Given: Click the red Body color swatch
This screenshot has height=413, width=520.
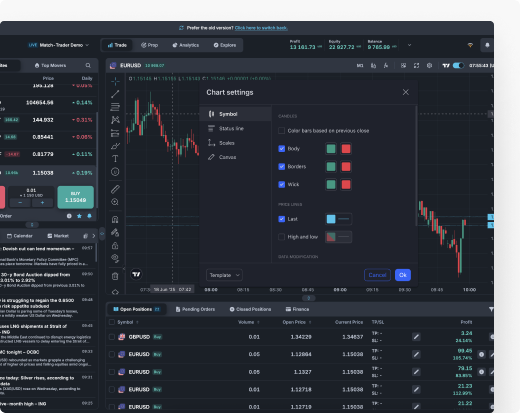Looking at the screenshot, I should (x=346, y=149).
